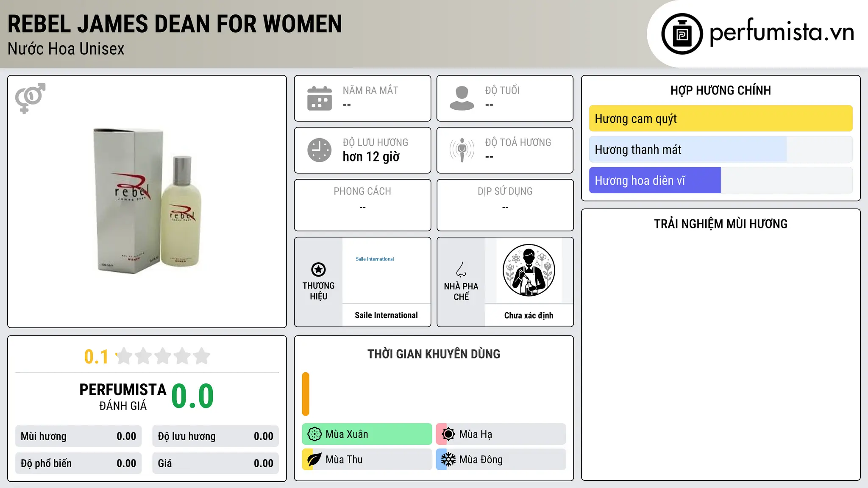This screenshot has width=868, height=488.
Task: Click the unisex gender symbol icon
Action: [x=30, y=98]
